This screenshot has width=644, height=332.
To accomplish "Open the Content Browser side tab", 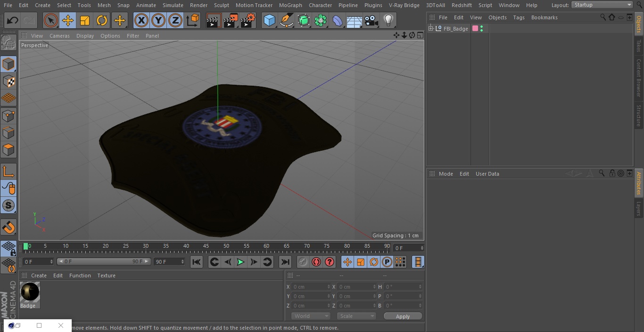I will point(639,77).
